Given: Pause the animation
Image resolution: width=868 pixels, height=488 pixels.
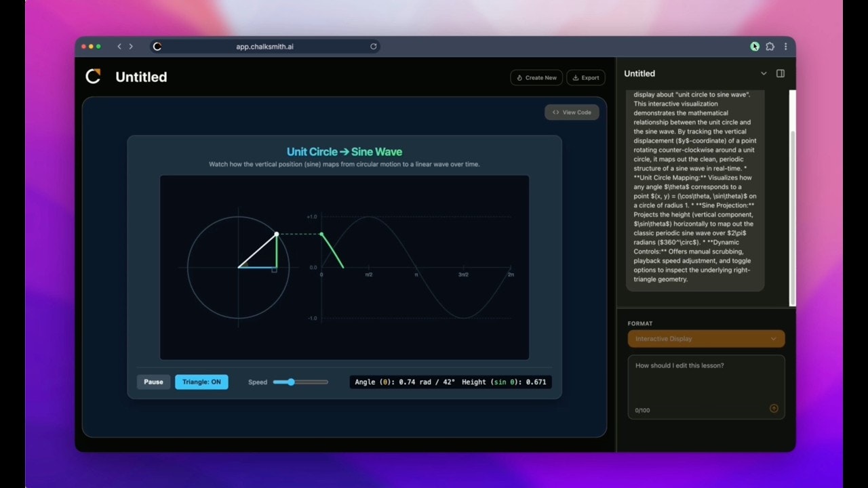Looking at the screenshot, I should point(153,382).
